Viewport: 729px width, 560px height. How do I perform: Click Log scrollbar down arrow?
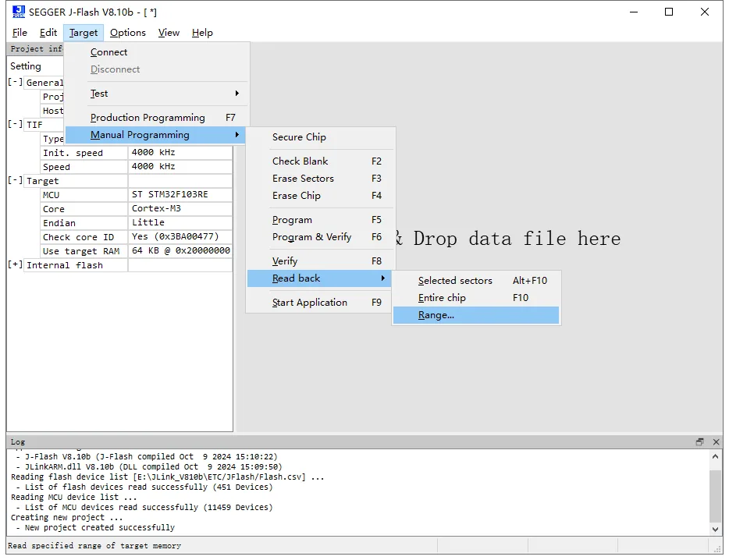click(x=716, y=529)
